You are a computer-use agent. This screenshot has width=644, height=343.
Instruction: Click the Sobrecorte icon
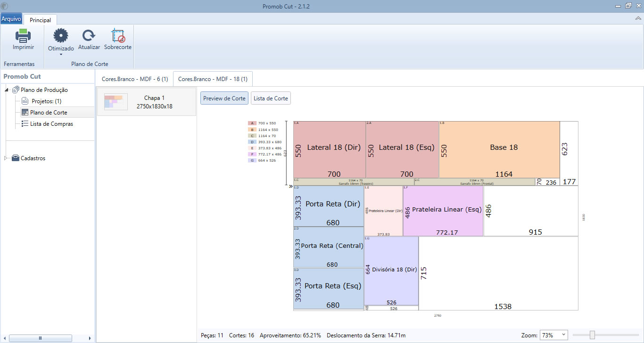[117, 36]
